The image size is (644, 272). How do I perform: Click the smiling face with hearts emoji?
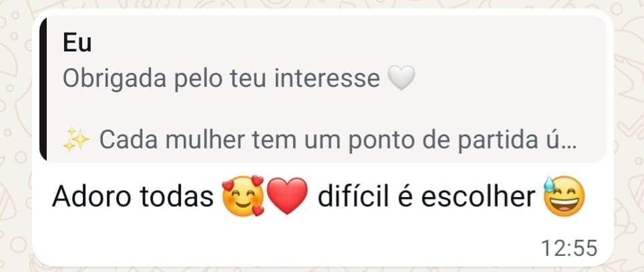pyautogui.click(x=243, y=198)
